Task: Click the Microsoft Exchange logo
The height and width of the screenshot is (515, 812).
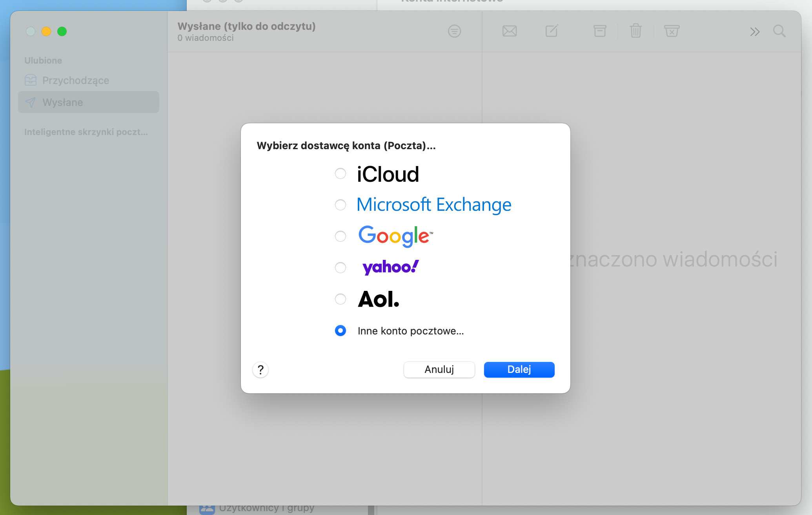Action: [x=434, y=205]
